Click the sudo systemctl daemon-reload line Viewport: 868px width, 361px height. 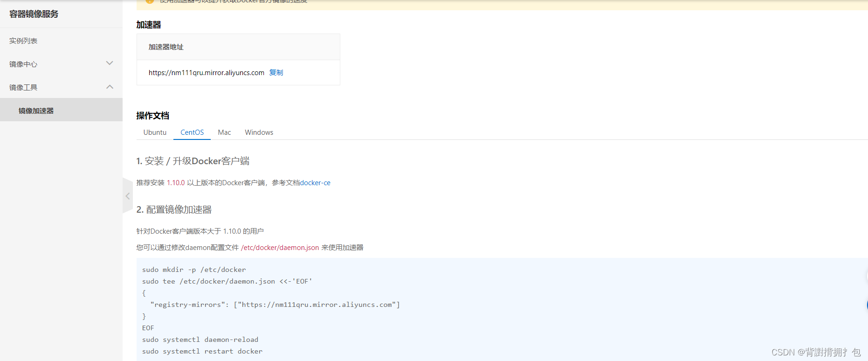click(200, 340)
